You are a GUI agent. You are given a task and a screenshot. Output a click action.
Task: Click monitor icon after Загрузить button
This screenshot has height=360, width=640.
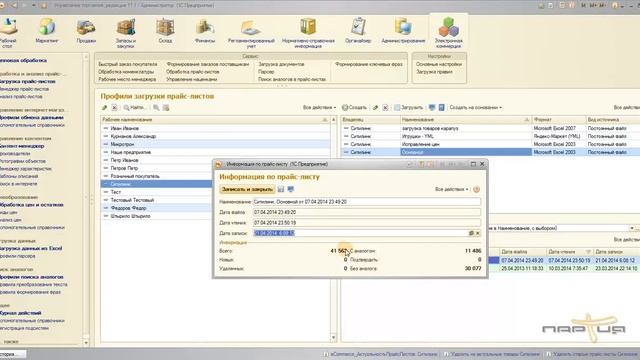click(432, 108)
